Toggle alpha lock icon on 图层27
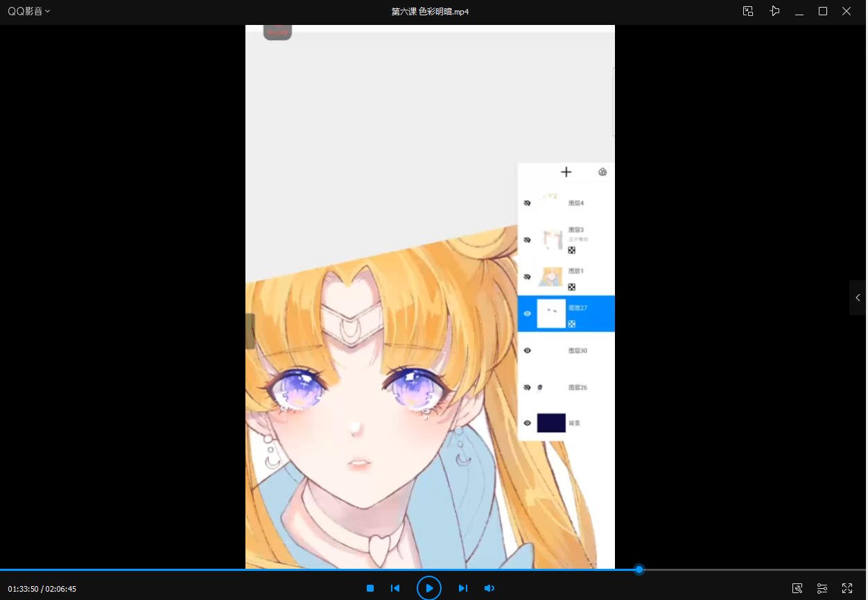The height and width of the screenshot is (600, 868). (572, 324)
